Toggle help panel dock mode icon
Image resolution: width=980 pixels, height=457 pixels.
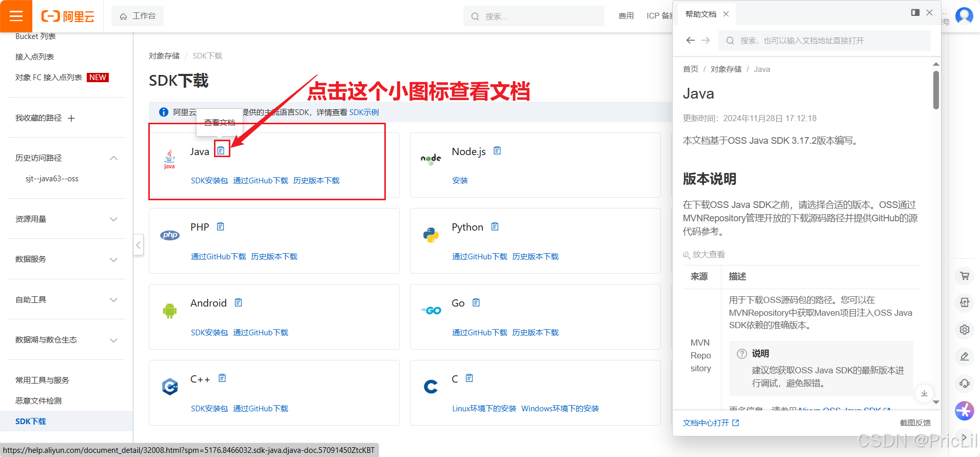click(915, 12)
